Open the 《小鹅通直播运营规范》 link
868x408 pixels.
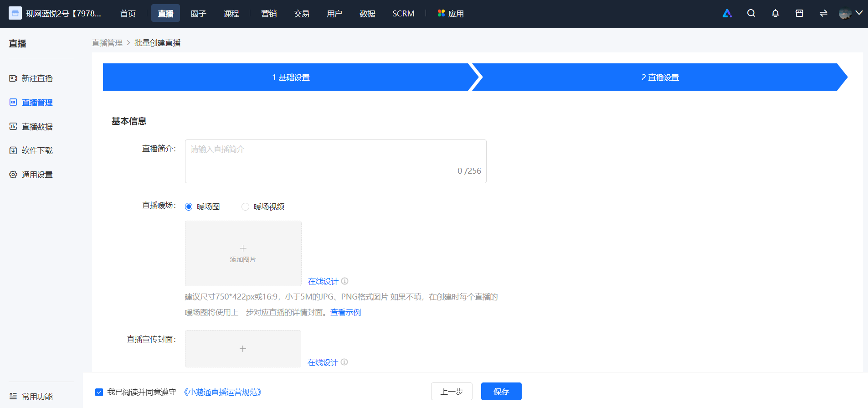(x=222, y=392)
